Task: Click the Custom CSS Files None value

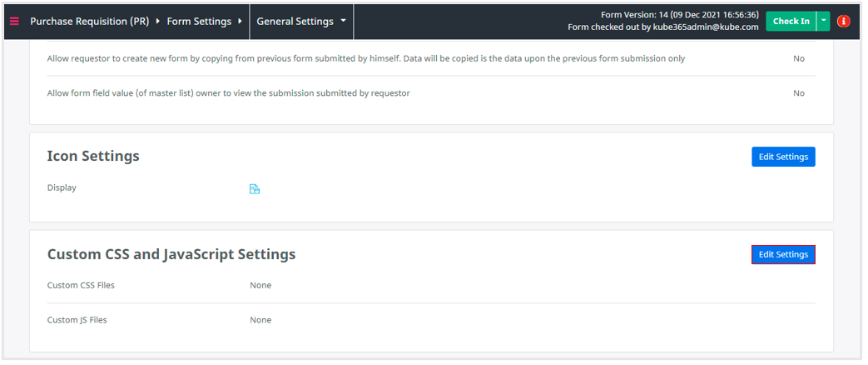Action: point(260,286)
